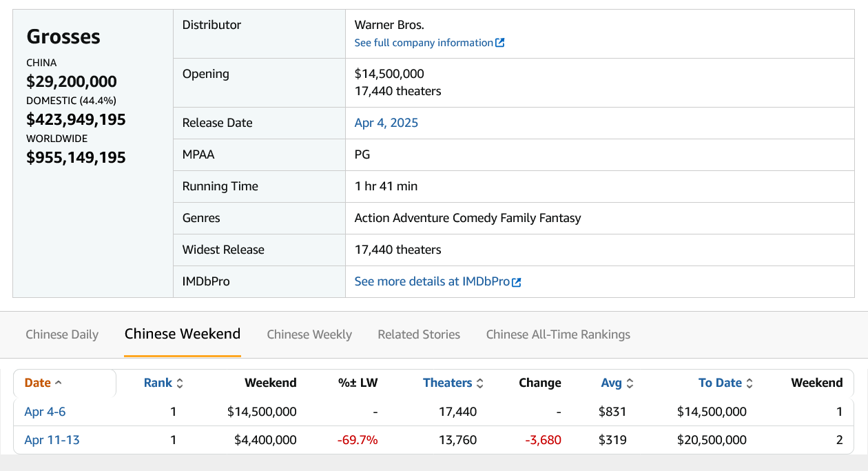Follow the 'See full company information' link
This screenshot has height=471, width=868.
click(x=424, y=43)
